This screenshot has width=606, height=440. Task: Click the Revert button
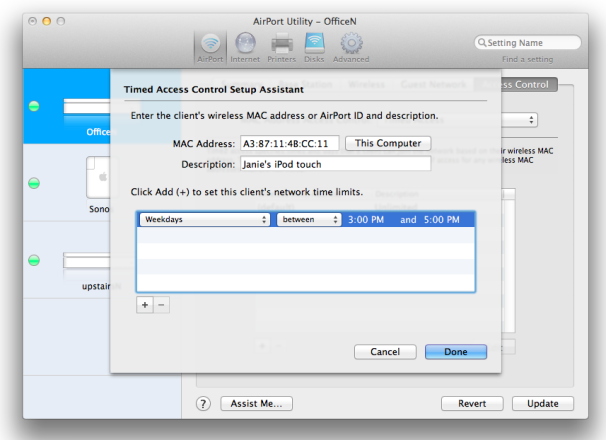pos(472,404)
